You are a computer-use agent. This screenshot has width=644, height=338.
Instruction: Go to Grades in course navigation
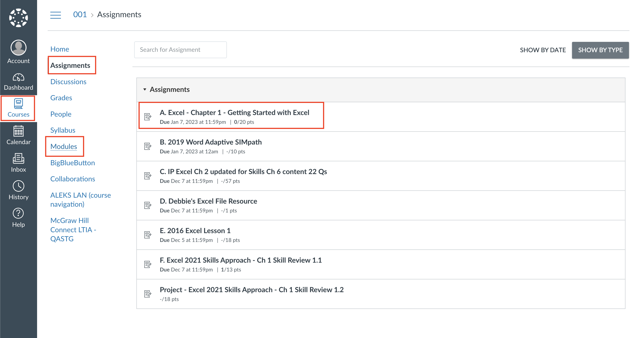61,98
